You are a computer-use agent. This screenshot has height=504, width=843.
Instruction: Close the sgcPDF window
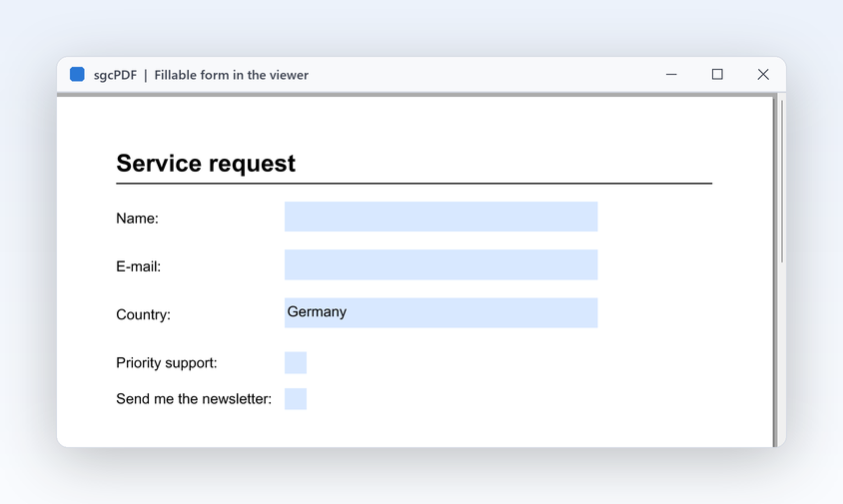click(763, 74)
